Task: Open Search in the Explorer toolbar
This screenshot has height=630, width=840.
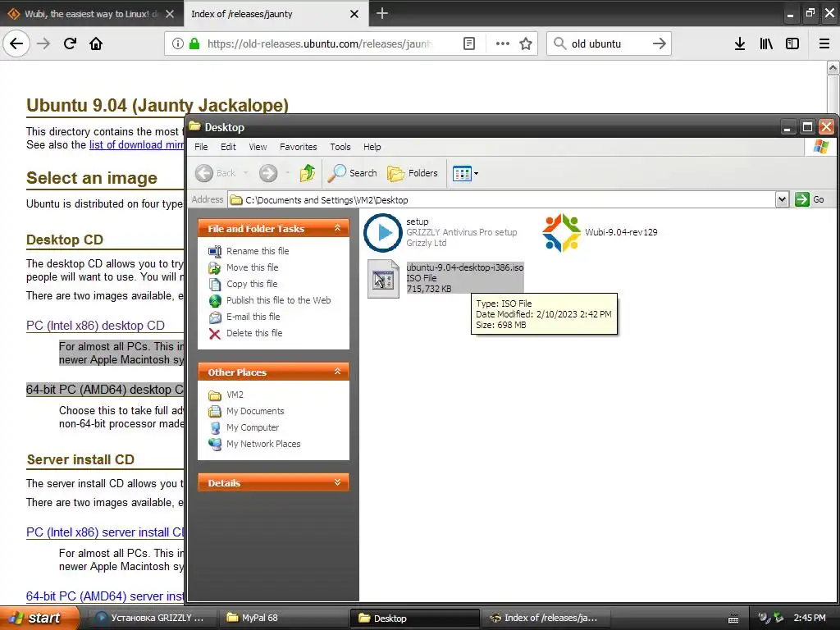Action: tap(353, 173)
